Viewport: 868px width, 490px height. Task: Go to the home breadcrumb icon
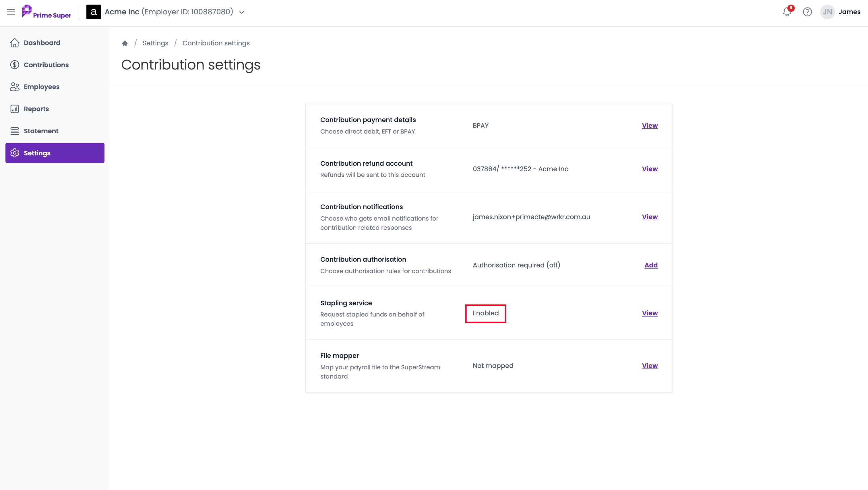click(125, 43)
